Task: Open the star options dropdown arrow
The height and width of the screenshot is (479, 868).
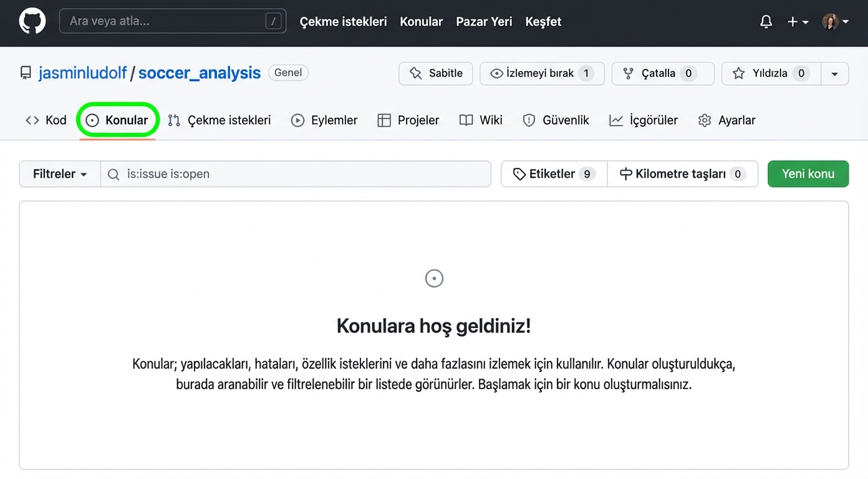Action: 835,73
